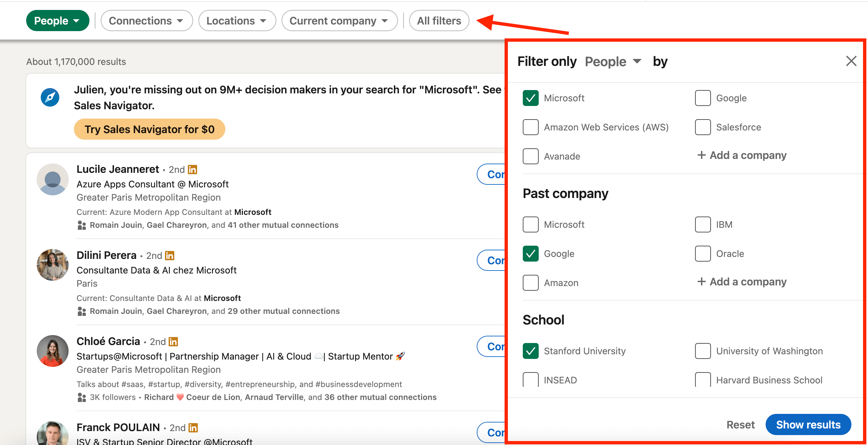Click the 'Past company' section heading
The image size is (868, 445).
(565, 194)
